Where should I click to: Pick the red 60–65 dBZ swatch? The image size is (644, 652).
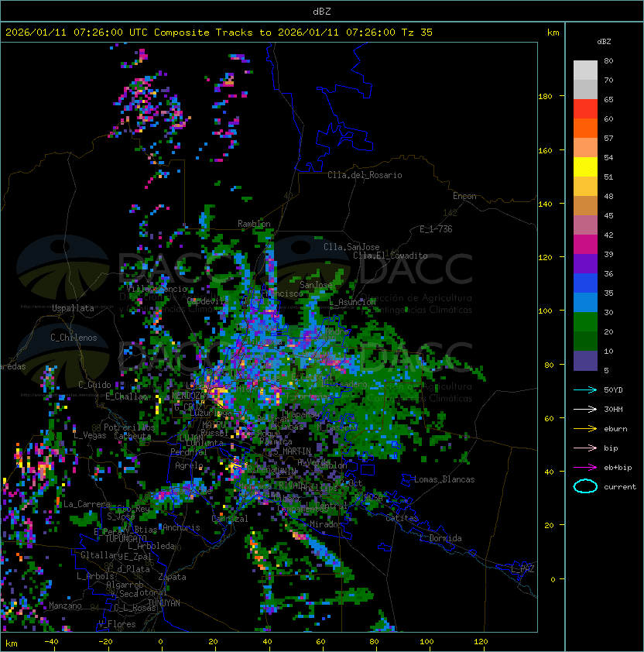point(585,109)
